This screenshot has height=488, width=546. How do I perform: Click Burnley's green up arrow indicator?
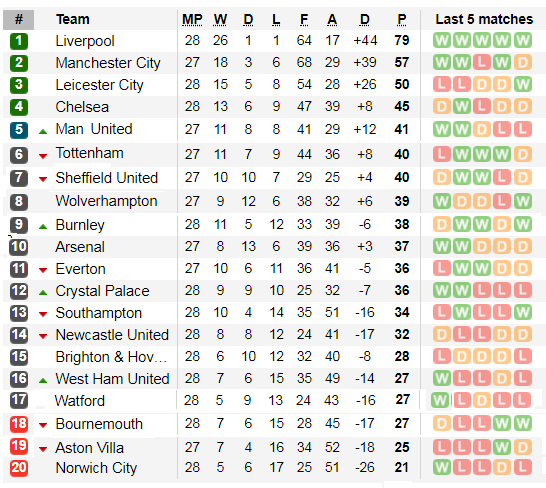point(43,227)
